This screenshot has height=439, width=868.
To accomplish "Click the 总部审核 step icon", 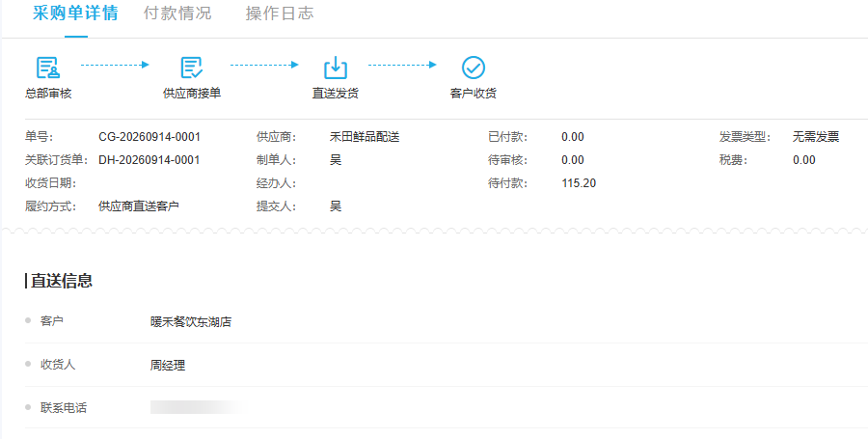I will 48,68.
